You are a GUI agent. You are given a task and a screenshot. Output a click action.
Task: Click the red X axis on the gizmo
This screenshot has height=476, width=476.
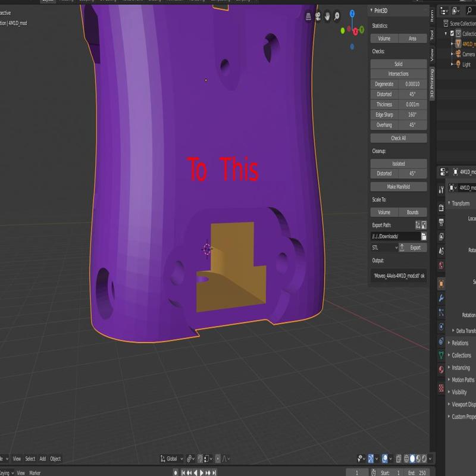pos(355,31)
